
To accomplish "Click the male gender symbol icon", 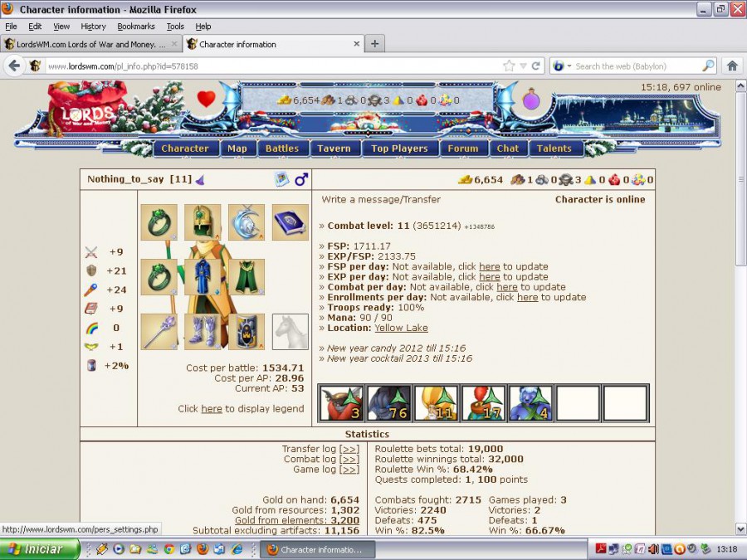I will [x=301, y=179].
